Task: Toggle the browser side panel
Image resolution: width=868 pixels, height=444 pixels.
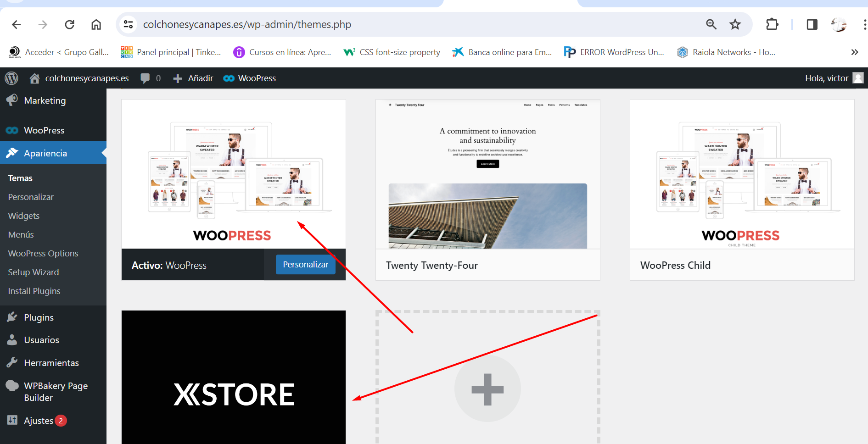Action: pos(812,25)
